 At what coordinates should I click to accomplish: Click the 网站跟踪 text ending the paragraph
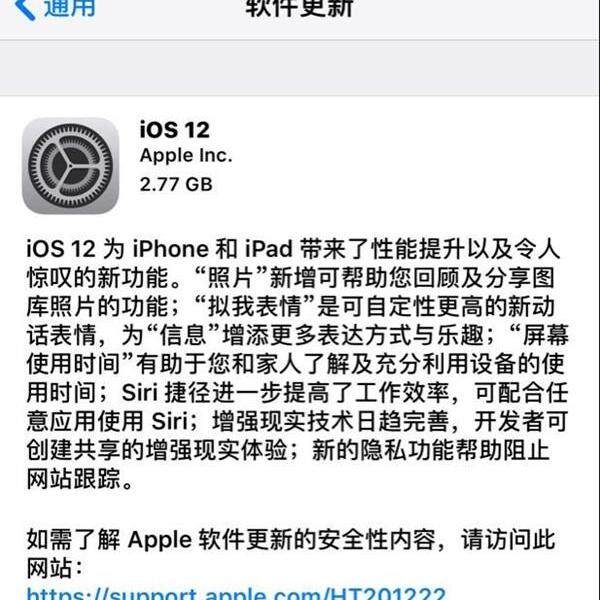pos(73,479)
